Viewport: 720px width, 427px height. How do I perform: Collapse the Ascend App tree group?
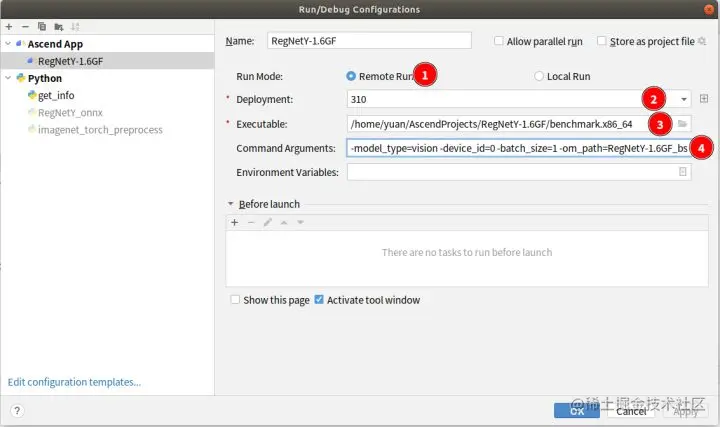point(8,44)
